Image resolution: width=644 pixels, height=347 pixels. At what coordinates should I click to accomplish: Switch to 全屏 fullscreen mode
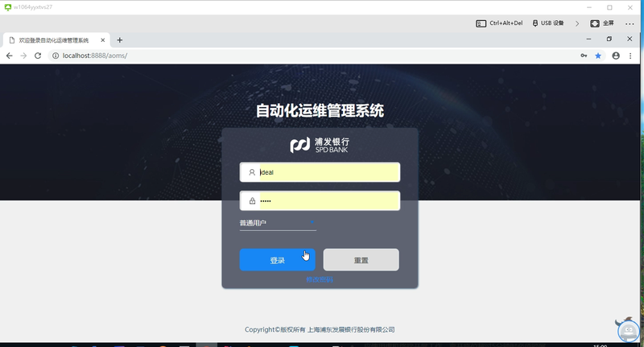[x=601, y=23]
